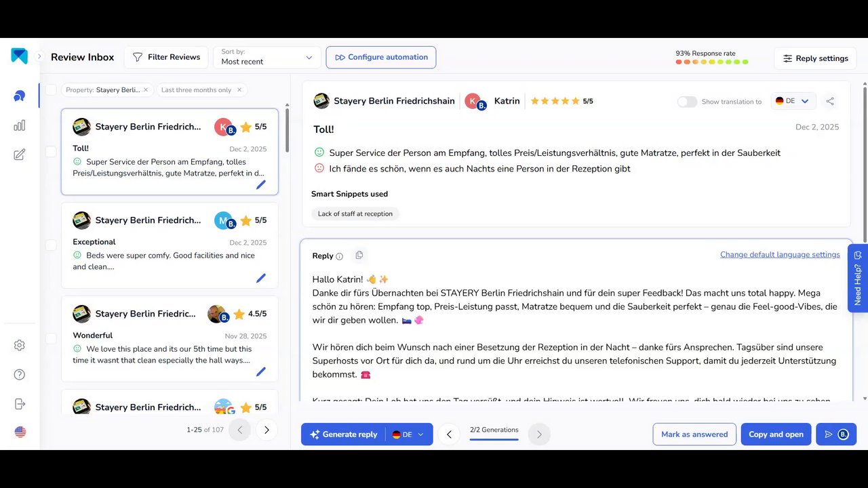Open Review Inbox sidebar icon
Viewport: 868px width, 488px height.
(19, 96)
